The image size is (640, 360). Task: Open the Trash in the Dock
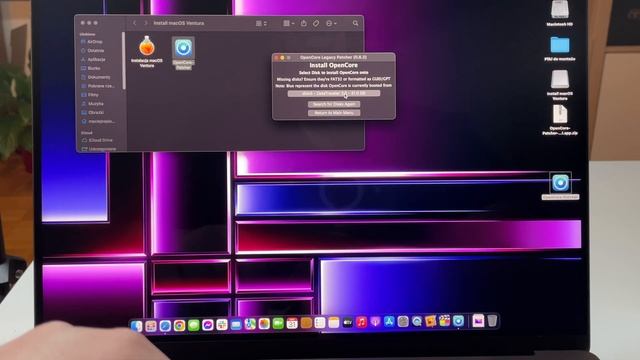click(x=493, y=321)
